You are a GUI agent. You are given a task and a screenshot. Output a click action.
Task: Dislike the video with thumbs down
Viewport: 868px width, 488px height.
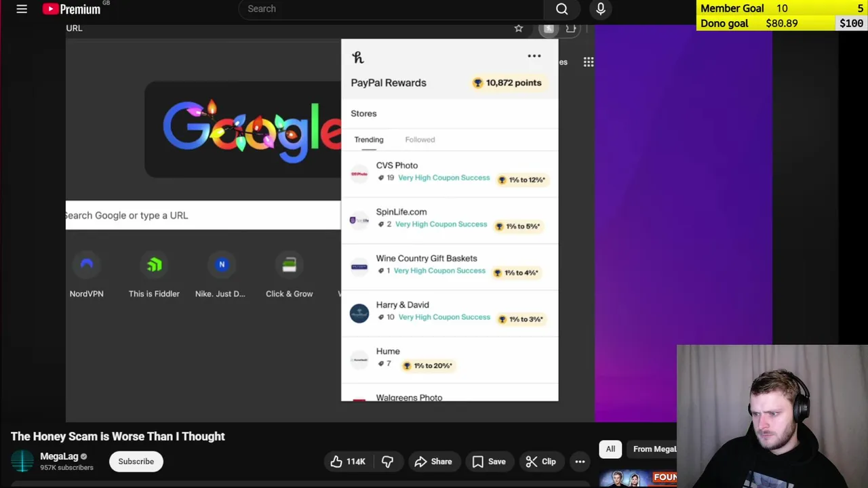[387, 462]
